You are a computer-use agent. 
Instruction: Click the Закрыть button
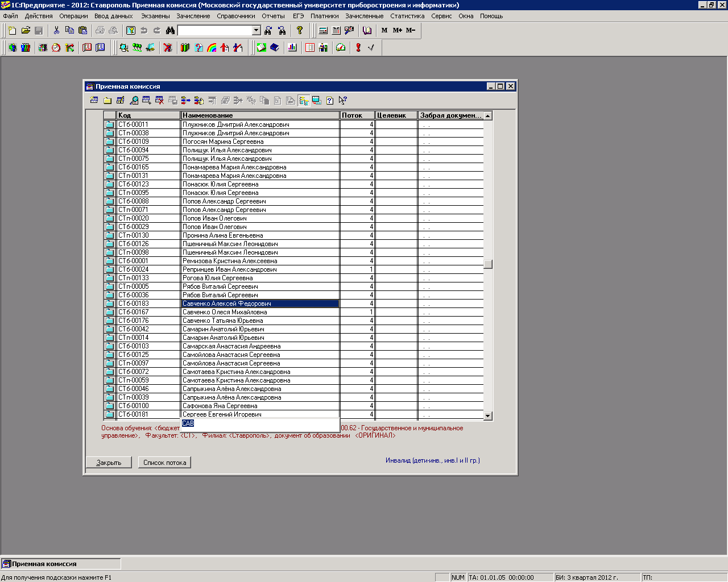109,463
